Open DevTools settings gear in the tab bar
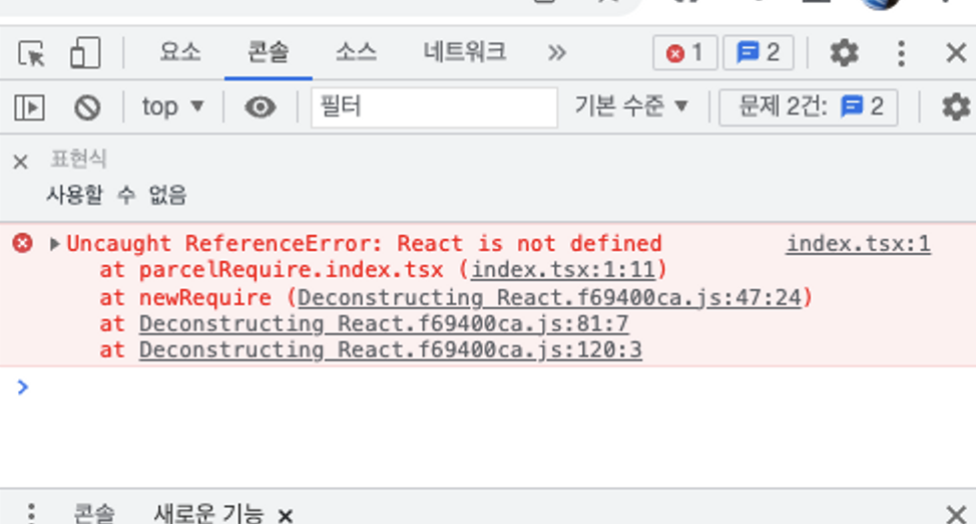The height and width of the screenshot is (524, 976). [844, 53]
